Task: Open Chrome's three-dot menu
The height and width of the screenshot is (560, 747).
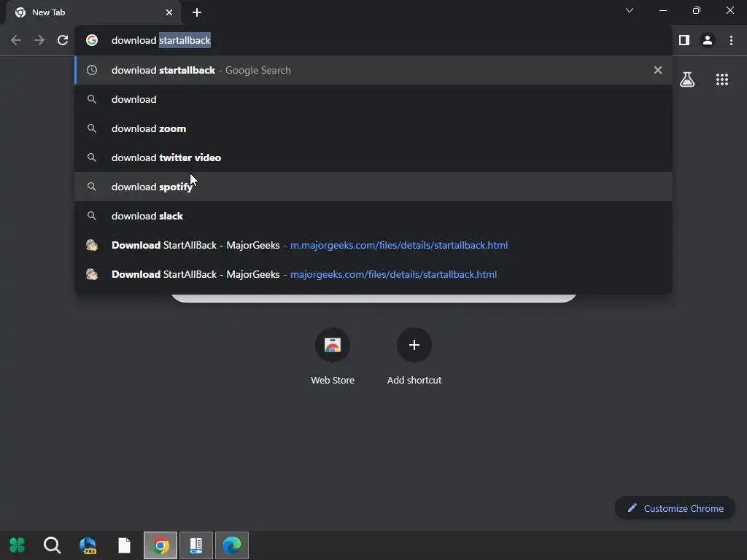Action: pyautogui.click(x=731, y=41)
